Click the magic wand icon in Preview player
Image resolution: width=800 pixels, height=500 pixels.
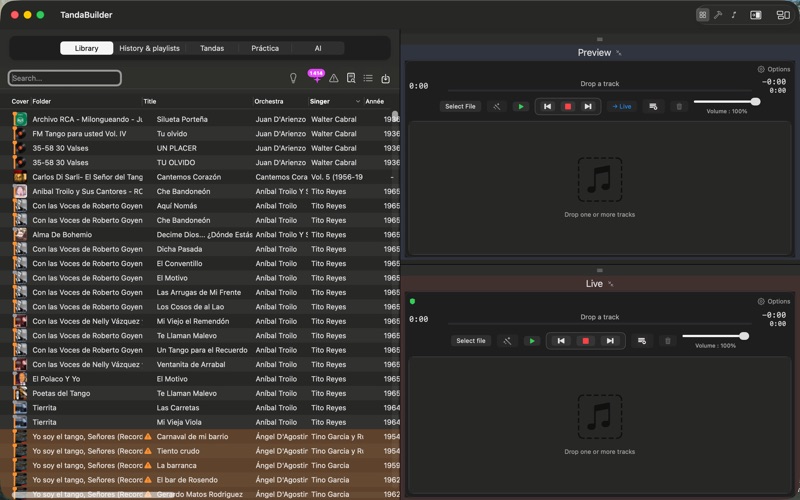[x=496, y=107]
